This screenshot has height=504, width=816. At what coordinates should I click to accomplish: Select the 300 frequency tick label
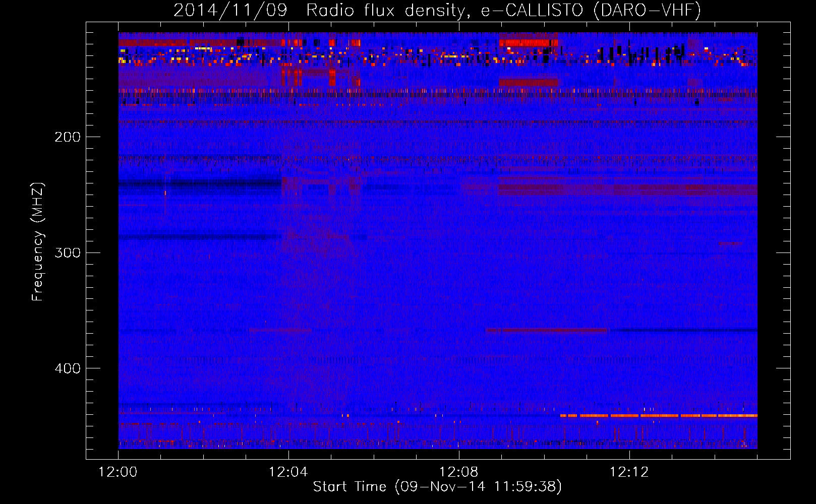click(68, 253)
